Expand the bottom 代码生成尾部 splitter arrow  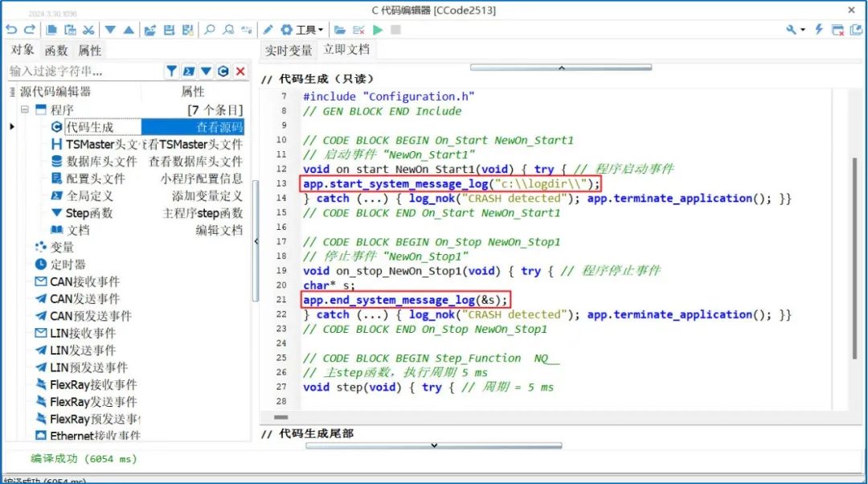click(x=434, y=445)
